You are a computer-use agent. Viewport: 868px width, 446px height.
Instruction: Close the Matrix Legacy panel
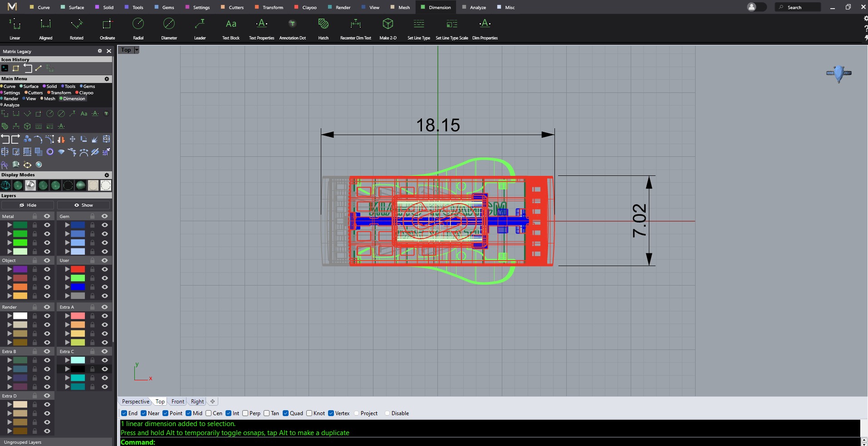point(109,51)
